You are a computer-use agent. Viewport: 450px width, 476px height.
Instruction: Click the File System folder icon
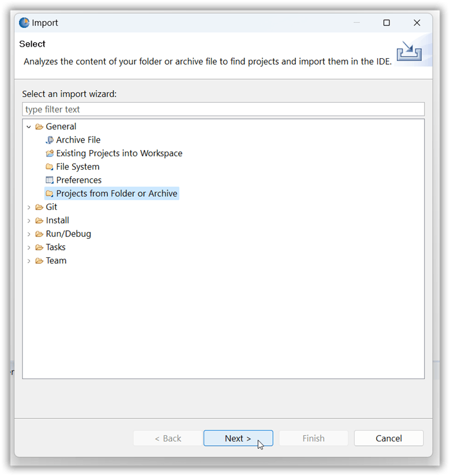coord(50,167)
